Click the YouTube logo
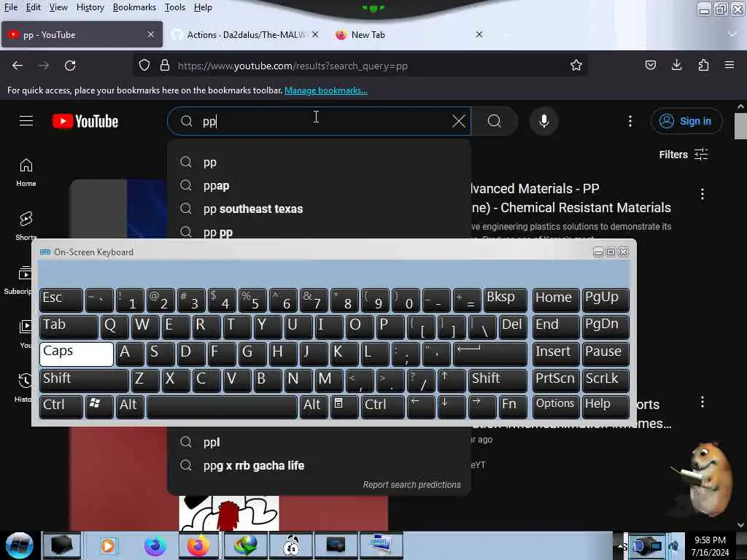Screen dimensions: 747x560 tap(85, 122)
